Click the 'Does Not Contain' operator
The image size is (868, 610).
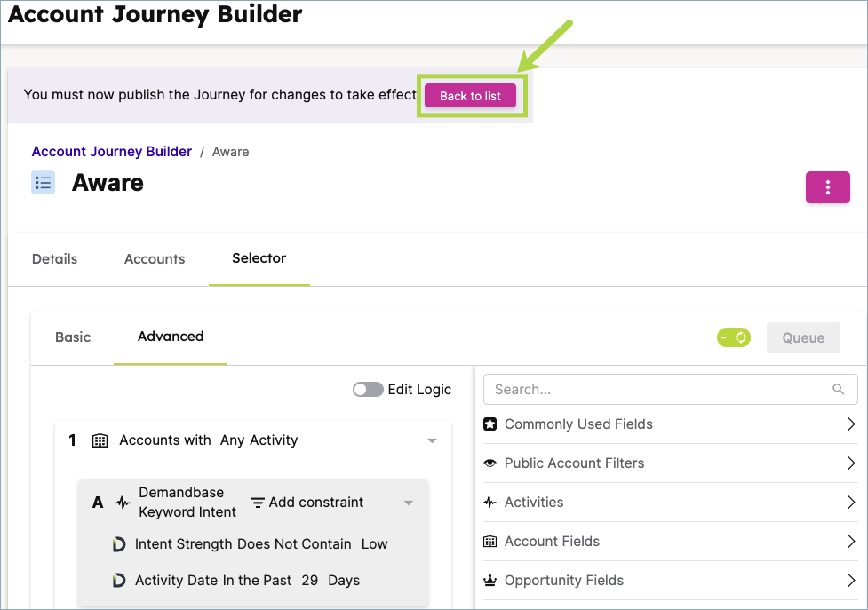click(294, 544)
